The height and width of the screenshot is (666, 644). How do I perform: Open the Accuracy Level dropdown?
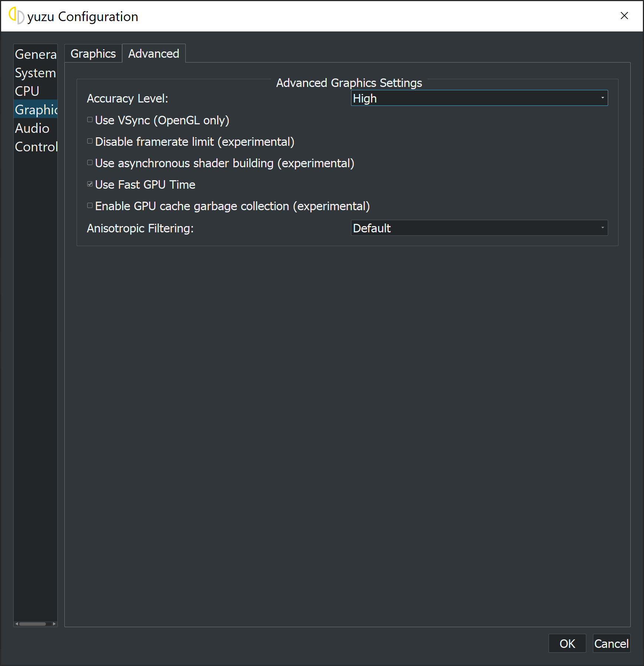coord(479,98)
